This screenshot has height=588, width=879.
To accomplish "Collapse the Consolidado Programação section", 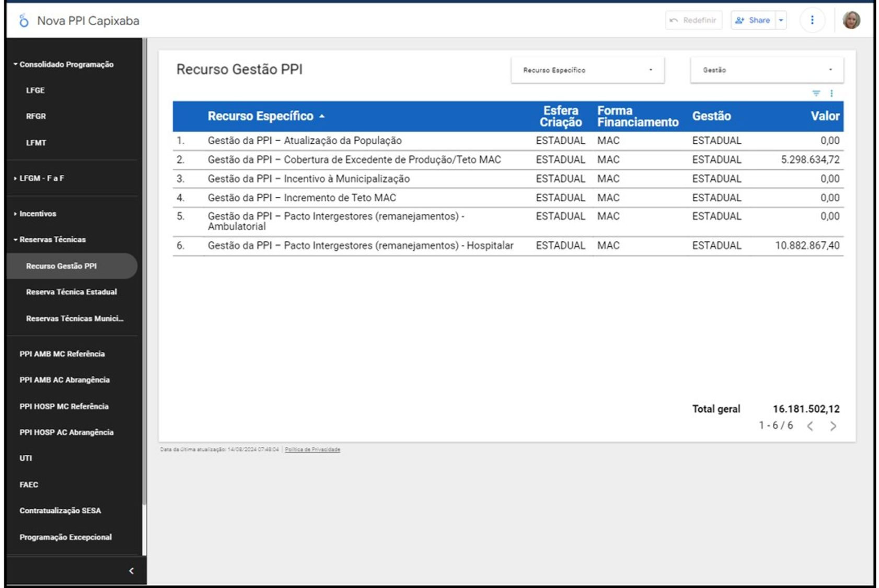I will [x=16, y=64].
